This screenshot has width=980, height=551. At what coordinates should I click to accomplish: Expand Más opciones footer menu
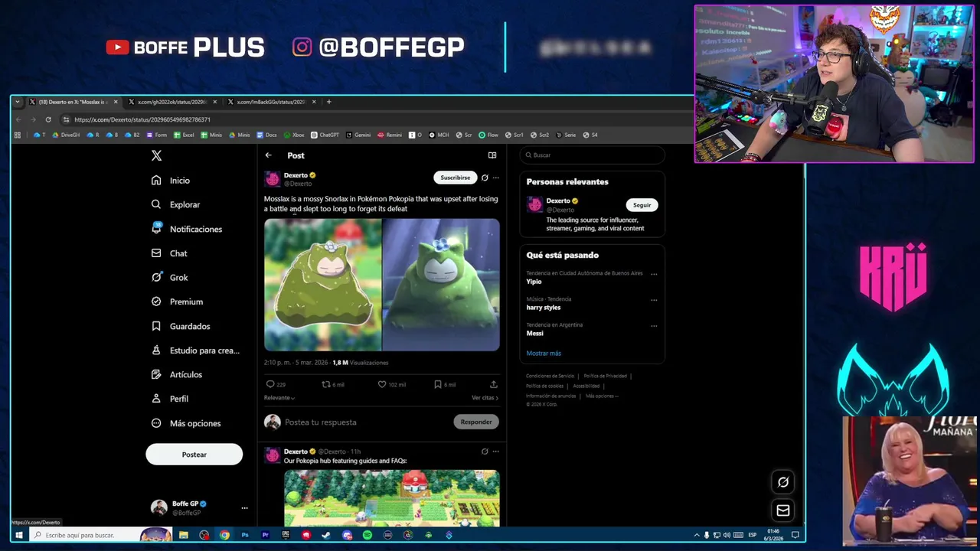click(602, 396)
